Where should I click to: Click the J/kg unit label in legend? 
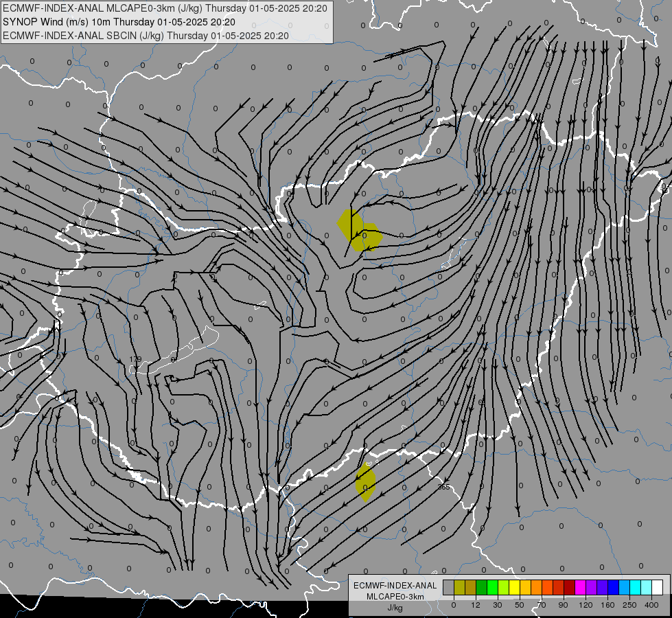click(395, 608)
